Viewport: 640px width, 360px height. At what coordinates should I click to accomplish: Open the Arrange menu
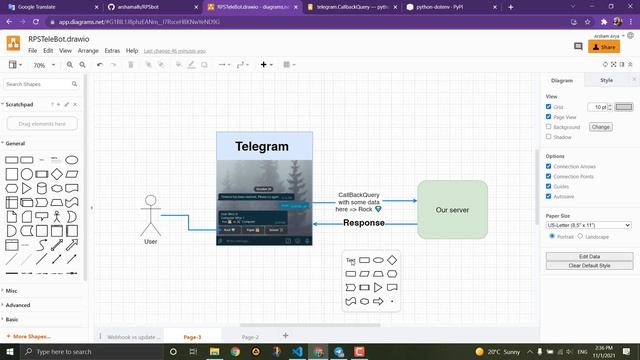tap(88, 51)
